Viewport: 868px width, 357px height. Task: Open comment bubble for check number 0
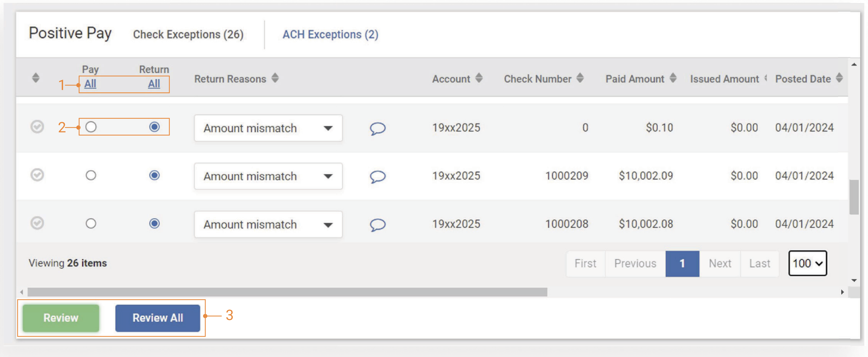click(x=377, y=129)
